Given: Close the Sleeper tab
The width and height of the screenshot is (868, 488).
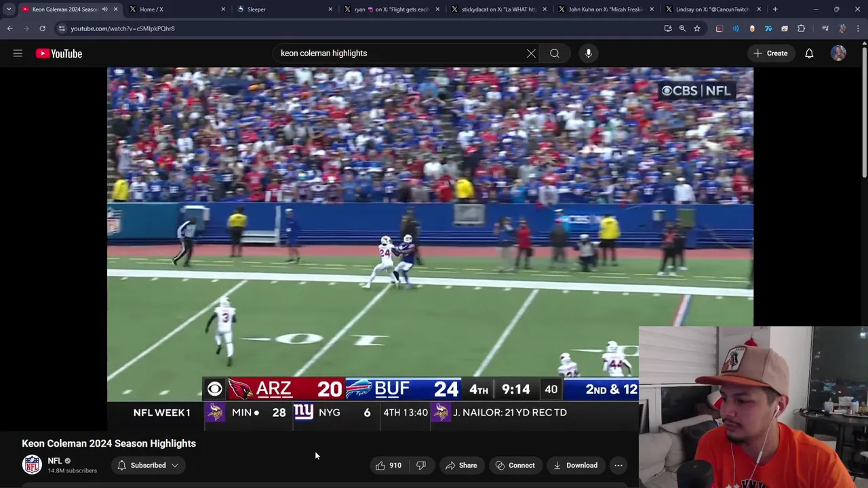Looking at the screenshot, I should [x=330, y=9].
